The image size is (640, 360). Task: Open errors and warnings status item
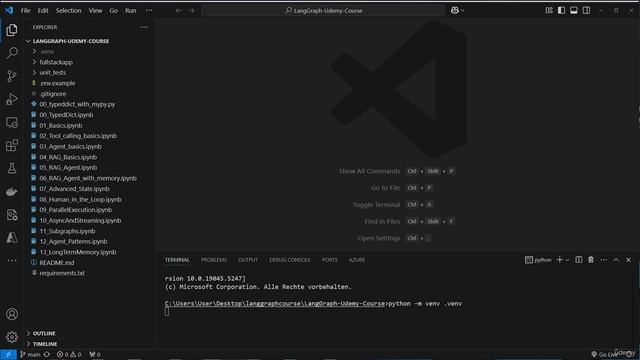click(x=69, y=355)
